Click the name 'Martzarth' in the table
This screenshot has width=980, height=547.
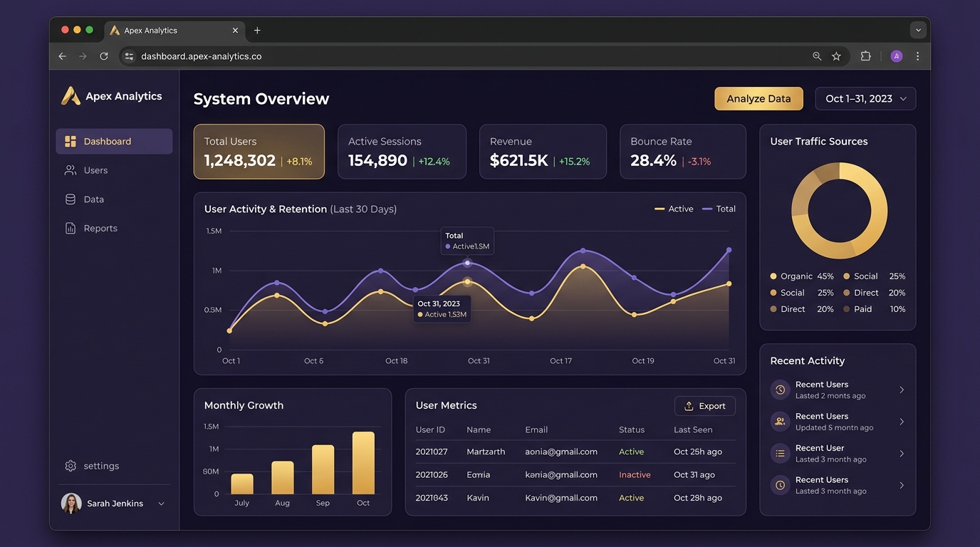click(x=486, y=452)
